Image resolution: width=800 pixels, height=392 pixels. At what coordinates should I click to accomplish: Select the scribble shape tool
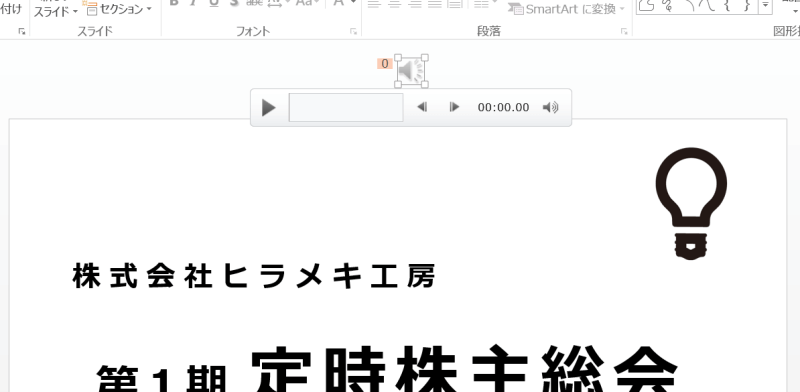click(666, 4)
